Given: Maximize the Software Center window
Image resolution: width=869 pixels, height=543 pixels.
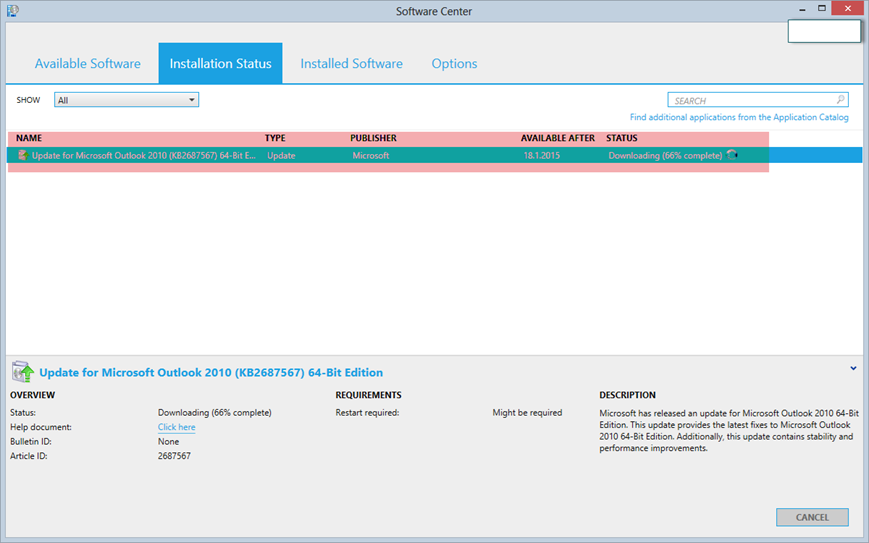Looking at the screenshot, I should [822, 8].
